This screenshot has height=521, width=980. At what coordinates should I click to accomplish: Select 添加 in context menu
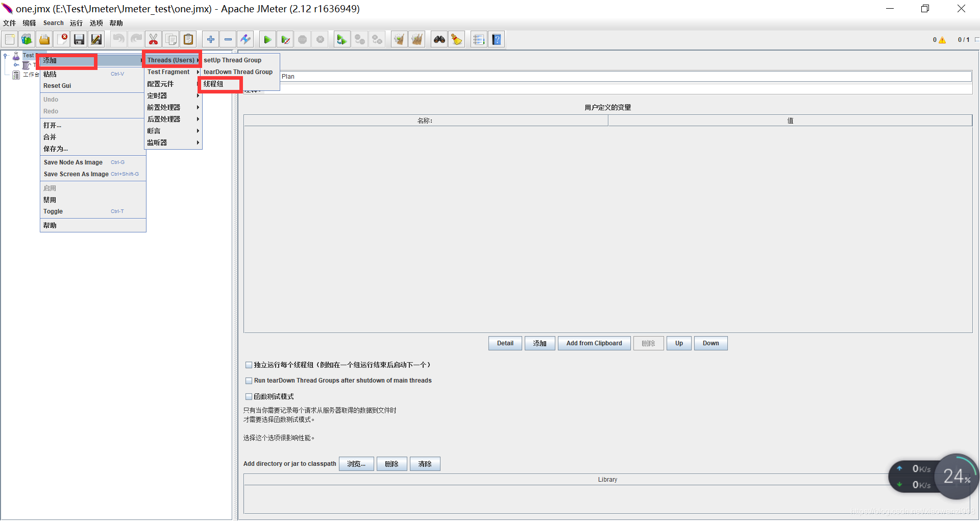tap(93, 60)
